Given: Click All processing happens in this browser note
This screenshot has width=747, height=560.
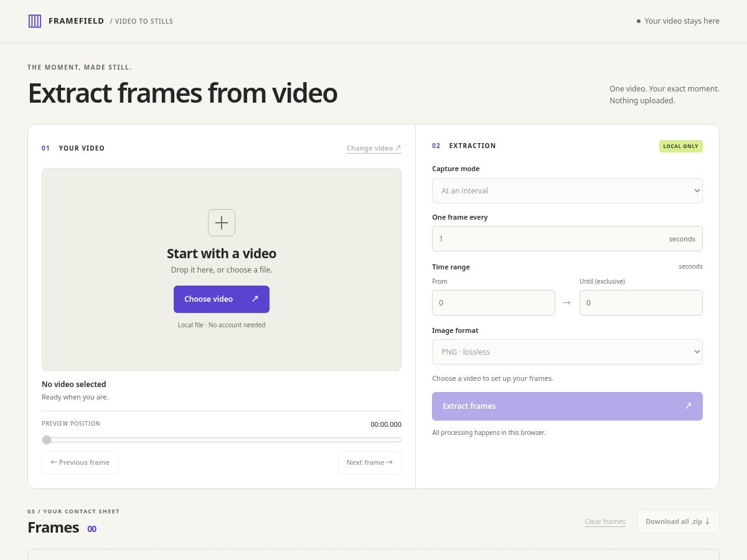Looking at the screenshot, I should click(489, 432).
